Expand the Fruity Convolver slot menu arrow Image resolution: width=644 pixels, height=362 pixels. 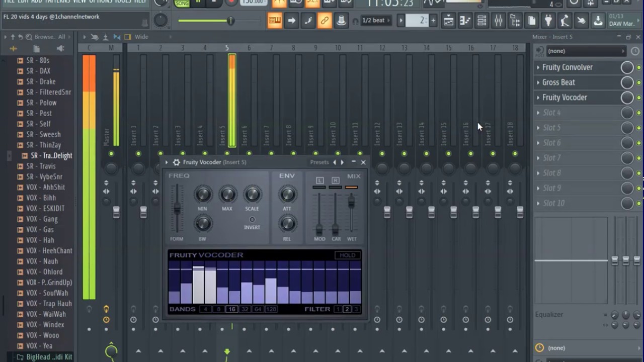(x=538, y=67)
